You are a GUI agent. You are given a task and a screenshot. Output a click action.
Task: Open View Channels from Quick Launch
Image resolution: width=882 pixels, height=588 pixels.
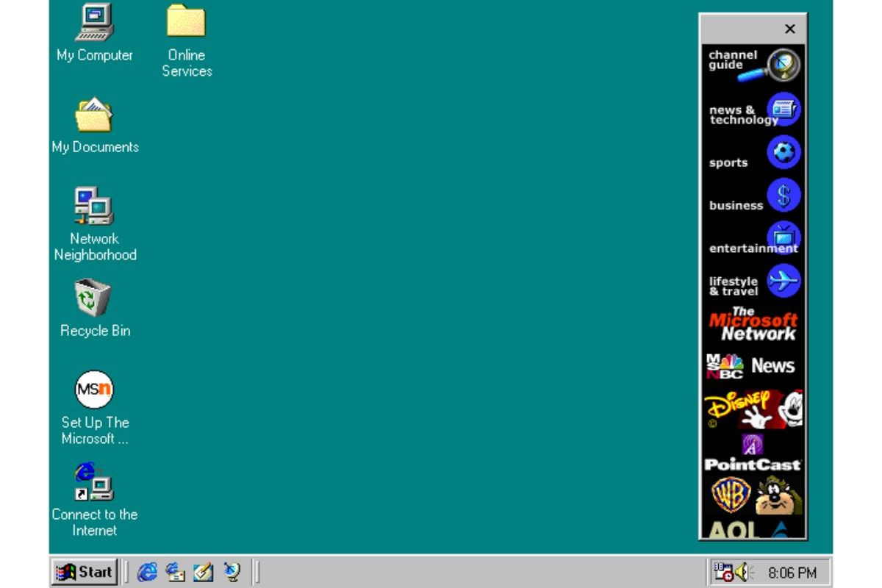(232, 572)
